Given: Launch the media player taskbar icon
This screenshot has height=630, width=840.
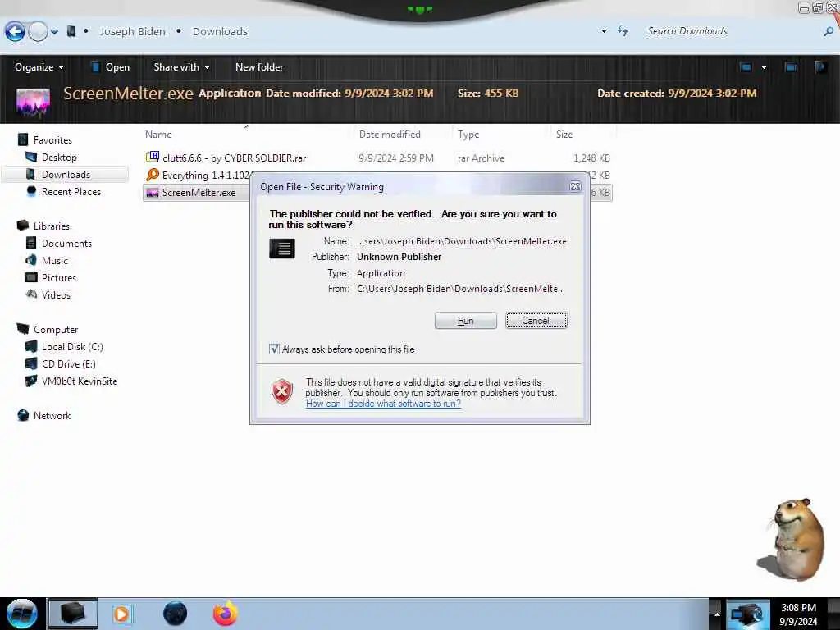Looking at the screenshot, I should coord(121,614).
